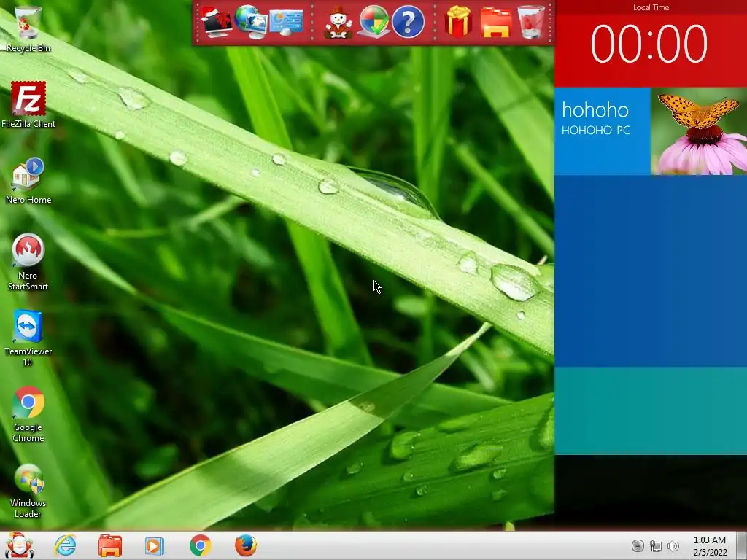Open the Google Chrome desktop shortcut
This screenshot has width=747, height=560.
(x=28, y=414)
